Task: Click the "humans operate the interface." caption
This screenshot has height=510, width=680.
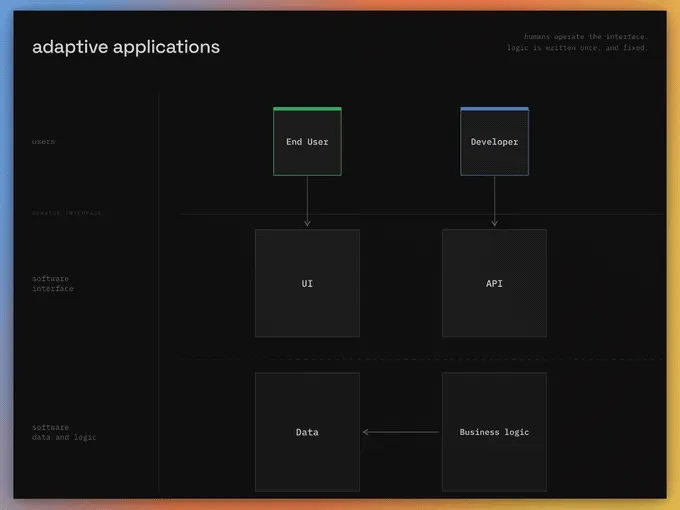Action: (585, 36)
